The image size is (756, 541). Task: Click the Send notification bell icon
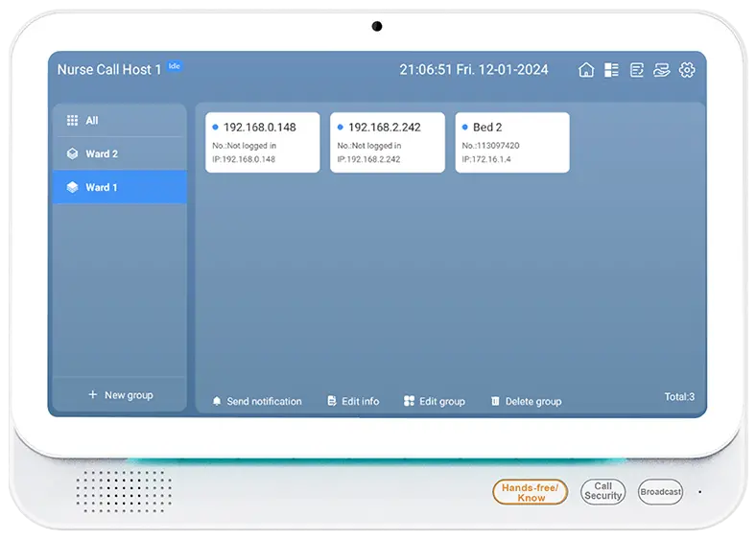click(x=217, y=401)
